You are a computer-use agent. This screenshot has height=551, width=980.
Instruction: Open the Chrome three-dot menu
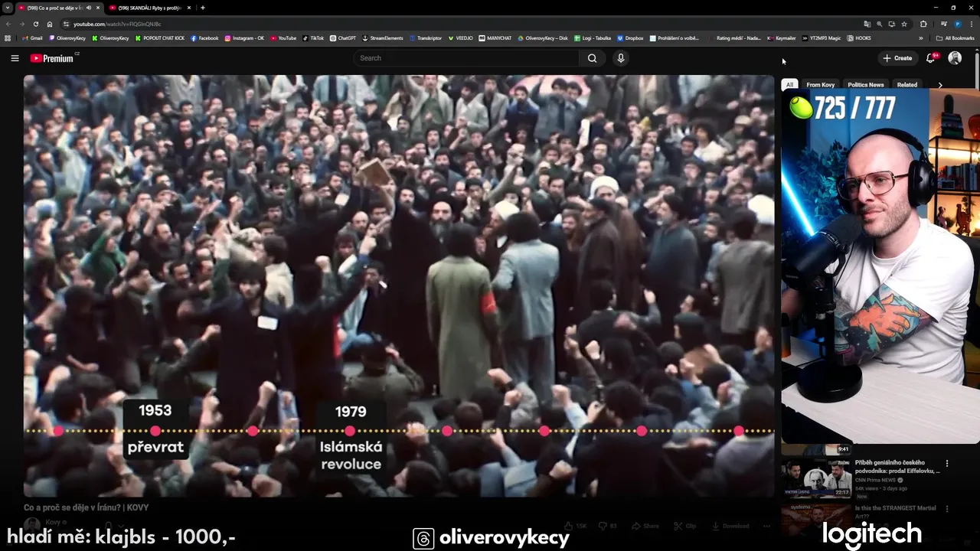pyautogui.click(x=972, y=24)
